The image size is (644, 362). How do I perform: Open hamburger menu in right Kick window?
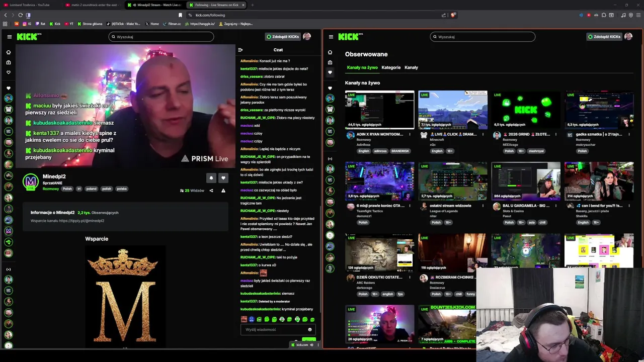(x=331, y=37)
